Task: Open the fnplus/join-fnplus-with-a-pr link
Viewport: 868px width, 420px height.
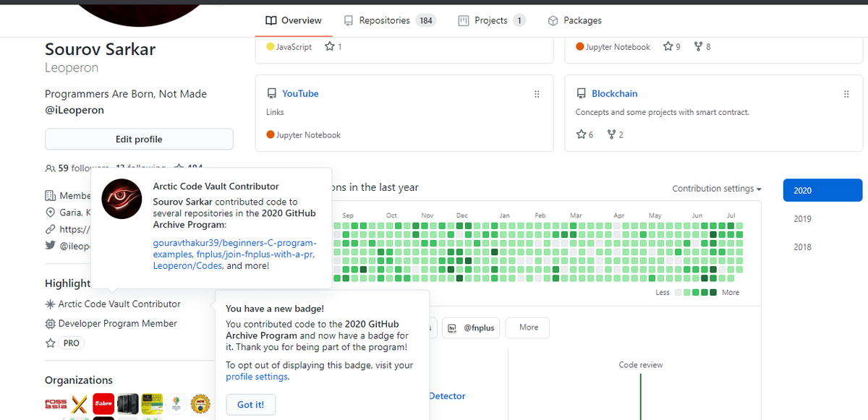Action: point(255,254)
